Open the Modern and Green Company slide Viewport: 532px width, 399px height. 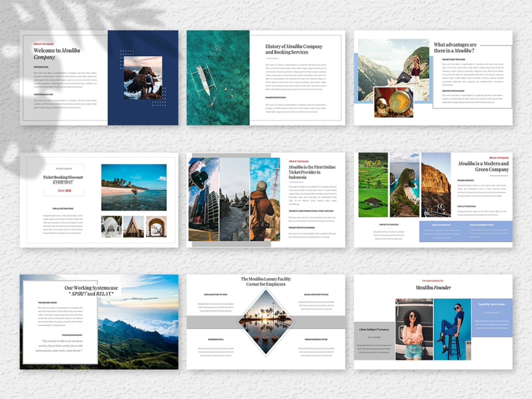433,200
